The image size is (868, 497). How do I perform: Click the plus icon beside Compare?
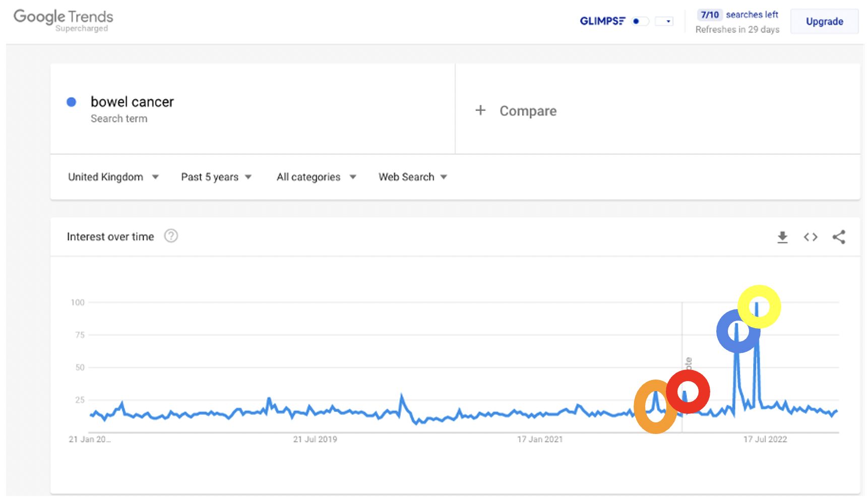pyautogui.click(x=480, y=110)
